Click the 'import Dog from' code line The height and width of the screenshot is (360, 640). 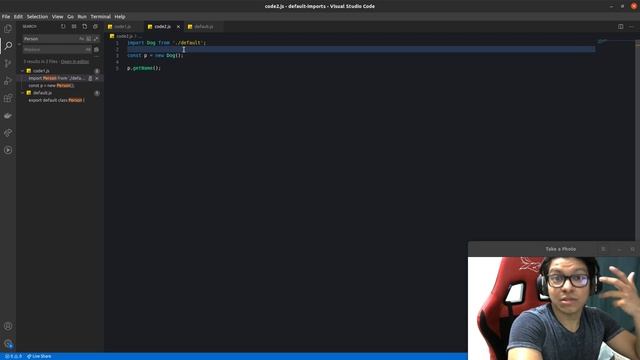167,43
